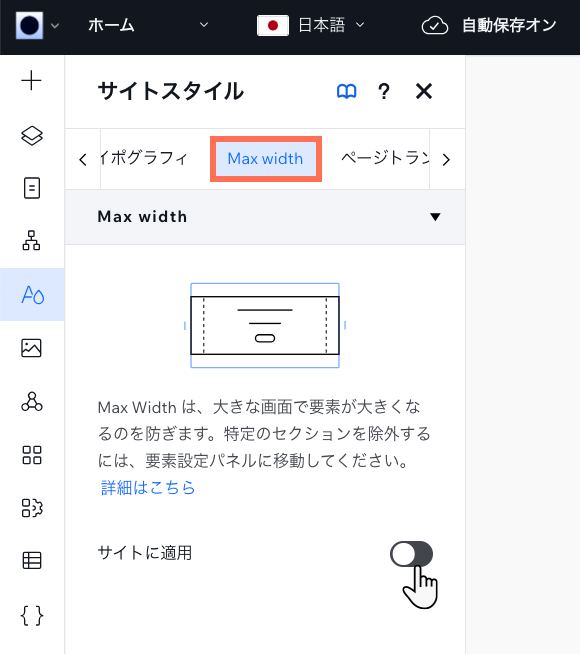Open the code curly braces icon
The width and height of the screenshot is (580, 654).
[x=32, y=616]
